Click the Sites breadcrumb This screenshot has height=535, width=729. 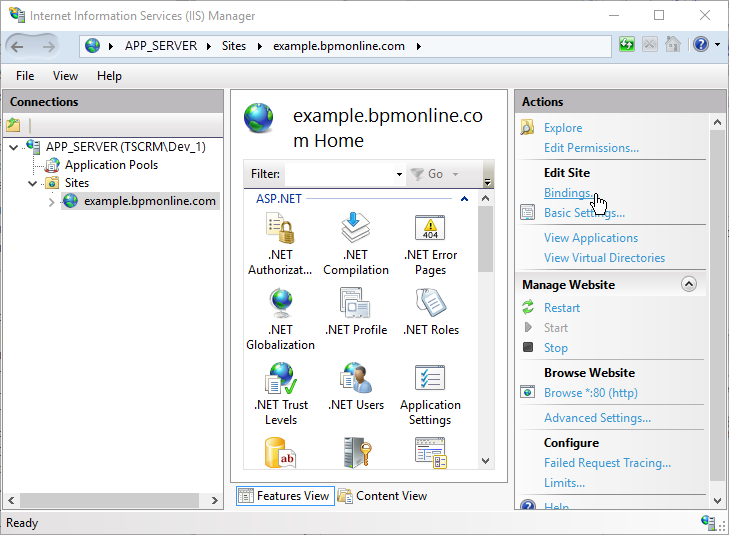[234, 46]
